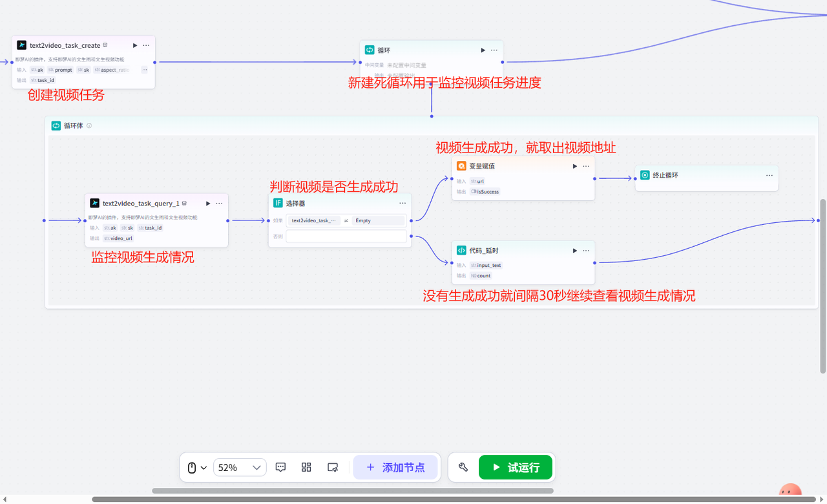Click the 循环体 container icon
Screen dimensions: 827x504
pos(56,125)
